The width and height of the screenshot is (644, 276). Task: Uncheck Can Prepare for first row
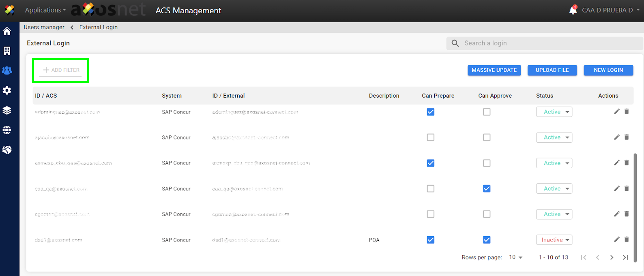pyautogui.click(x=431, y=112)
